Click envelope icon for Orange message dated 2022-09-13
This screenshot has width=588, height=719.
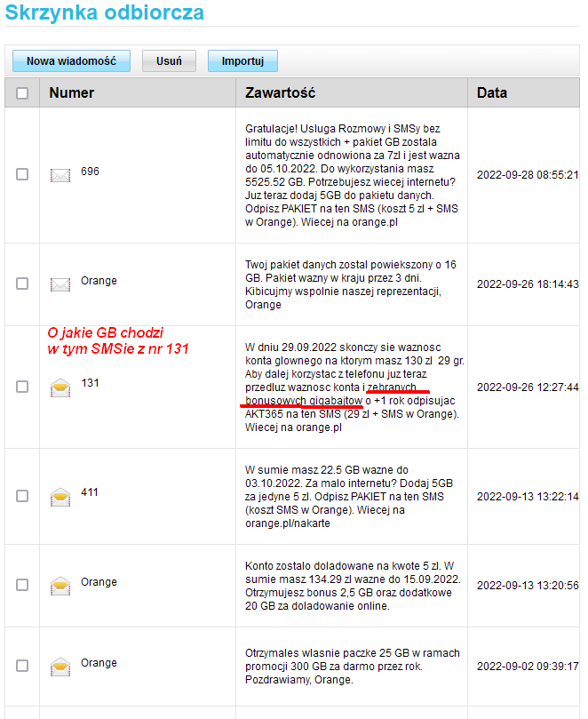(60, 586)
